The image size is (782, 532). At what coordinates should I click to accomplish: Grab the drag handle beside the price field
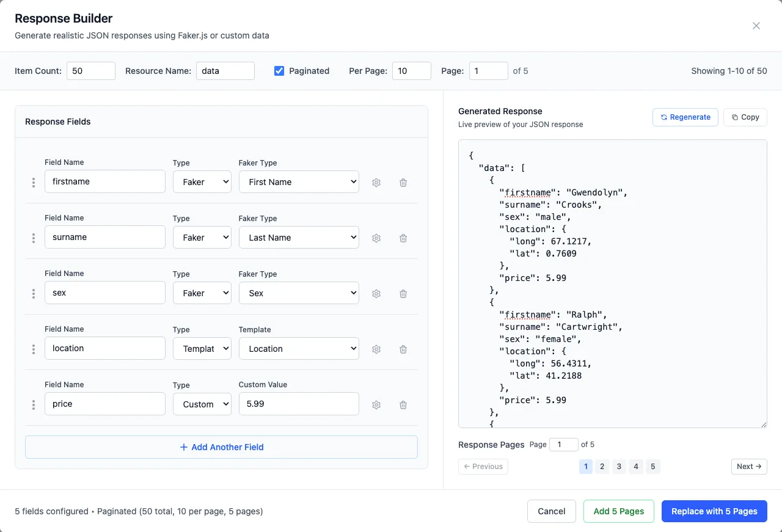(x=34, y=404)
